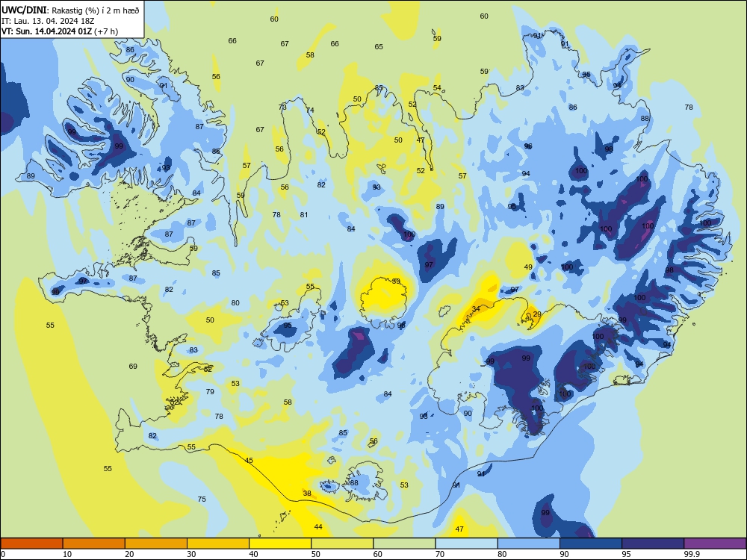Click the humidity value '44' on map
The height and width of the screenshot is (560, 747).
(x=318, y=526)
